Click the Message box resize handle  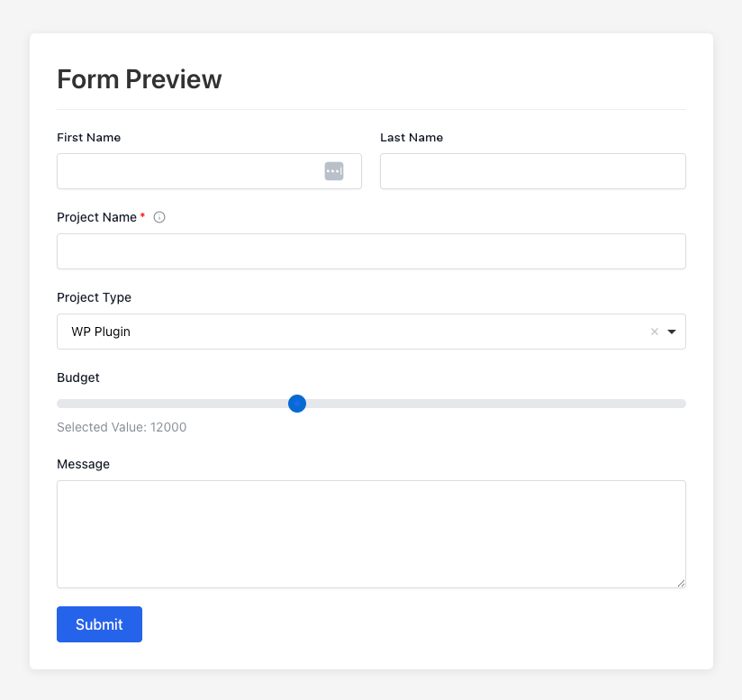[681, 583]
